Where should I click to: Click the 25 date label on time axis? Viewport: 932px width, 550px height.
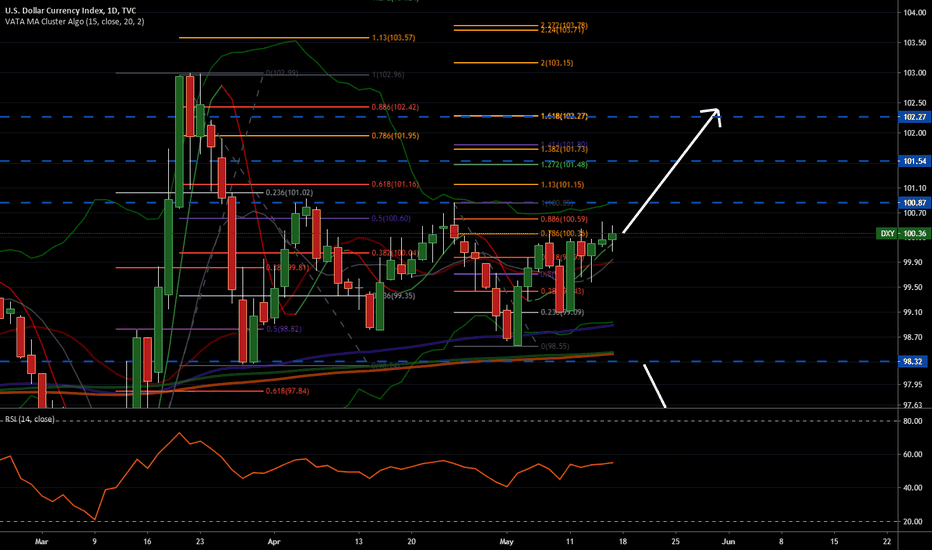click(676, 542)
